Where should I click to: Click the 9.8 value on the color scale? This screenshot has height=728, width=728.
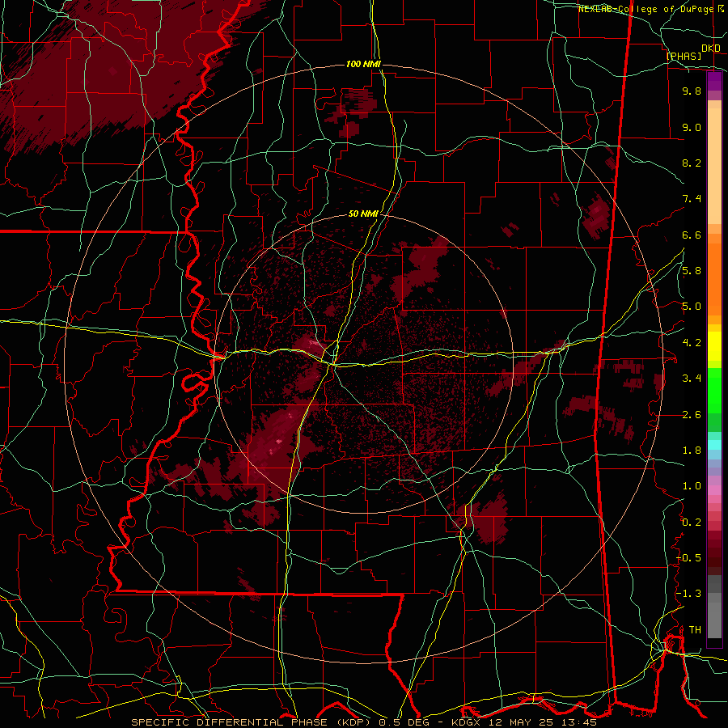(x=692, y=91)
